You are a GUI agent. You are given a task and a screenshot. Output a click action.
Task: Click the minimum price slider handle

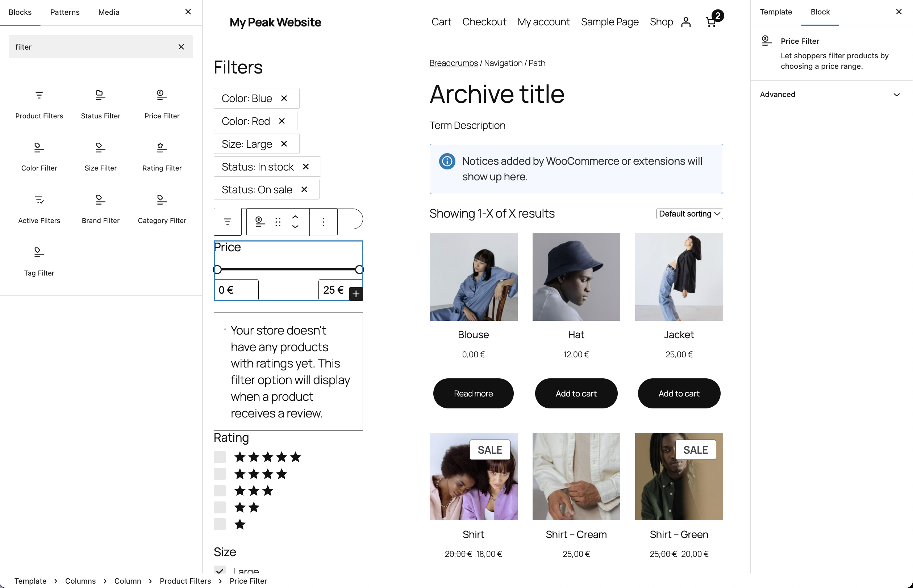tap(217, 270)
